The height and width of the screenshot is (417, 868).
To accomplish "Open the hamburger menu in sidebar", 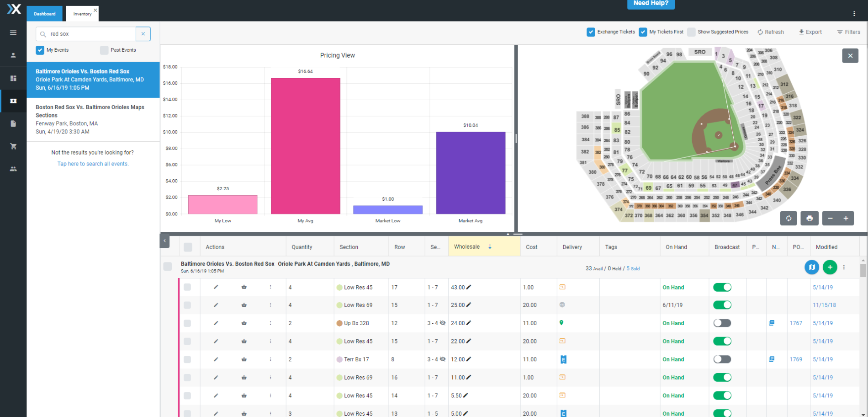I will click(13, 32).
